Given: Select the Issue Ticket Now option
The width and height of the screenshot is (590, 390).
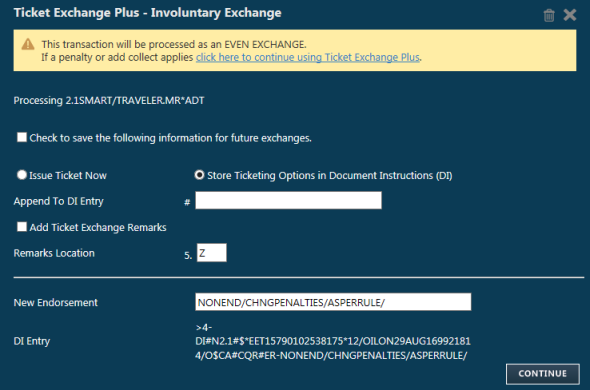Looking at the screenshot, I should (21, 175).
